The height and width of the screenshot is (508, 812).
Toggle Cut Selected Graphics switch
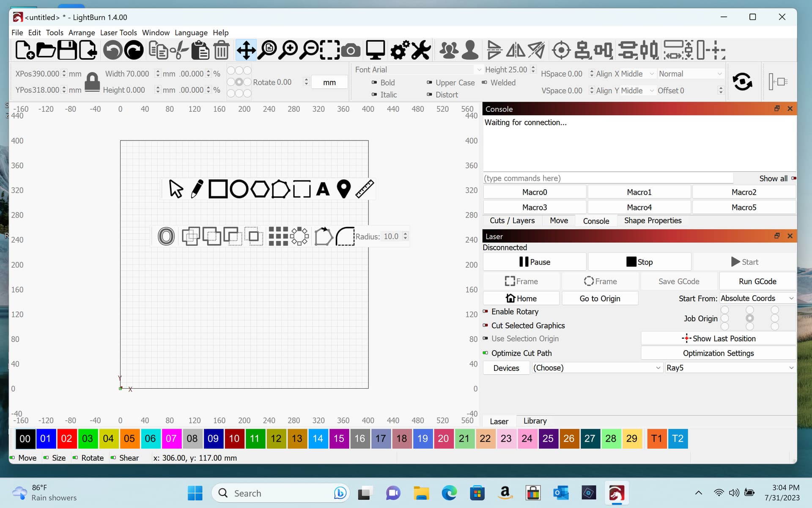(x=485, y=326)
